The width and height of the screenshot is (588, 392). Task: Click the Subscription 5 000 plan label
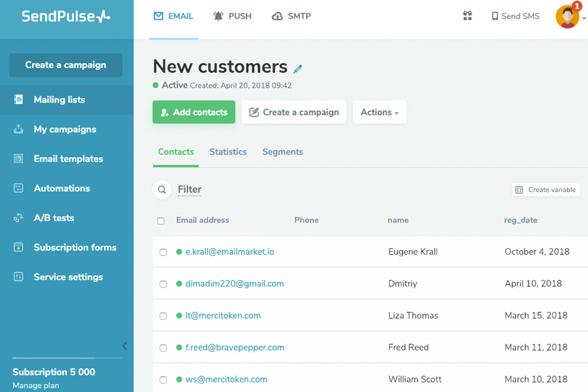54,372
